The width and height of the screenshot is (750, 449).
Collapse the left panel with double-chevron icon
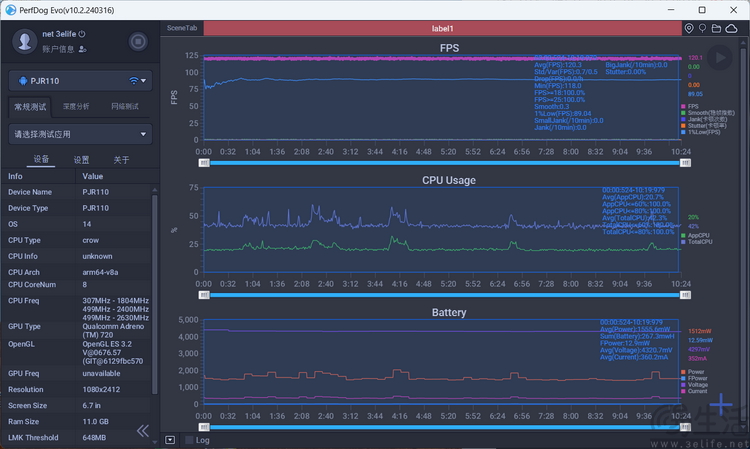coord(143,431)
